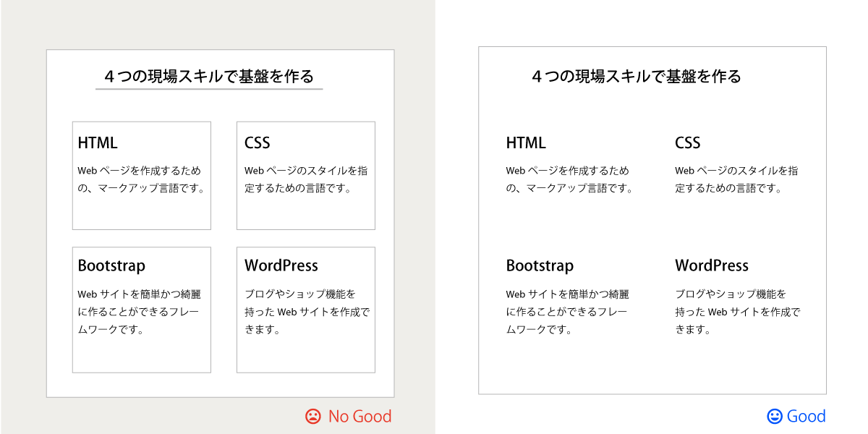This screenshot has width=868, height=434.
Task: Click the WordPress heading in the bordered card
Action: click(281, 265)
